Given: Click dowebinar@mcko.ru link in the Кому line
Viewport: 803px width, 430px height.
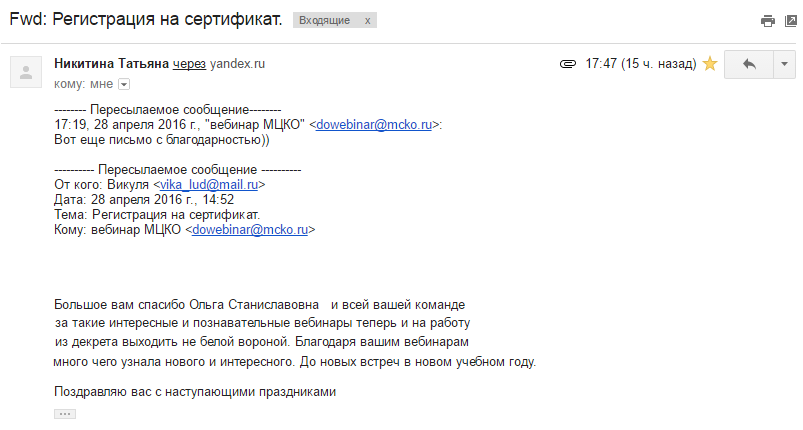Looking at the screenshot, I should [250, 230].
